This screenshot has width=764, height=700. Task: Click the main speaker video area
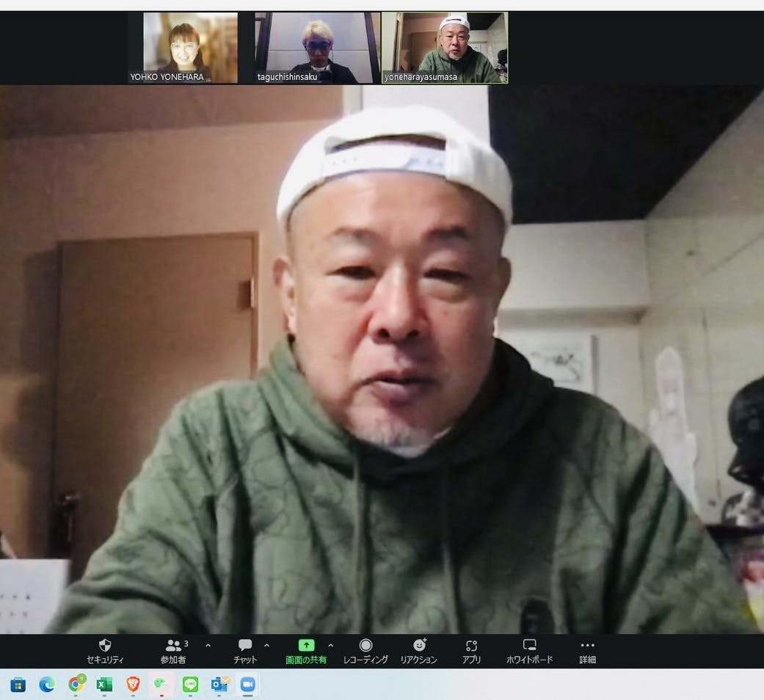click(382, 360)
